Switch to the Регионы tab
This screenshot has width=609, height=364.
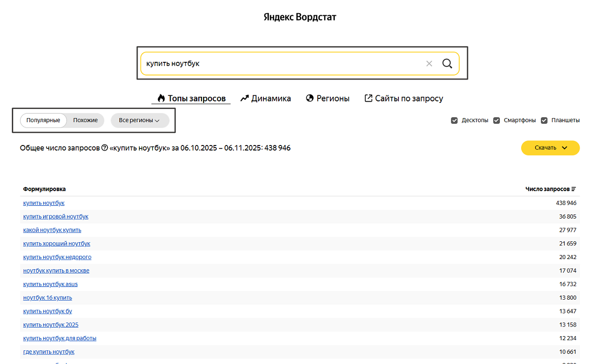[333, 98]
